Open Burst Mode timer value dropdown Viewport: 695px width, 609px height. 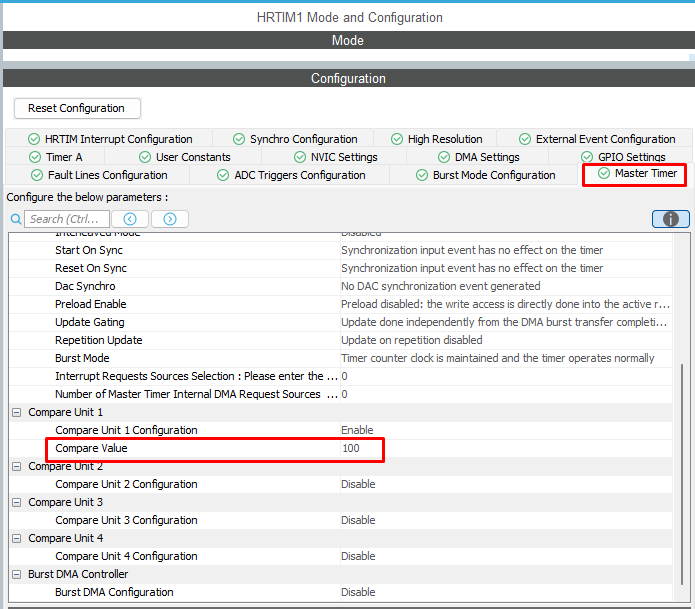506,359
